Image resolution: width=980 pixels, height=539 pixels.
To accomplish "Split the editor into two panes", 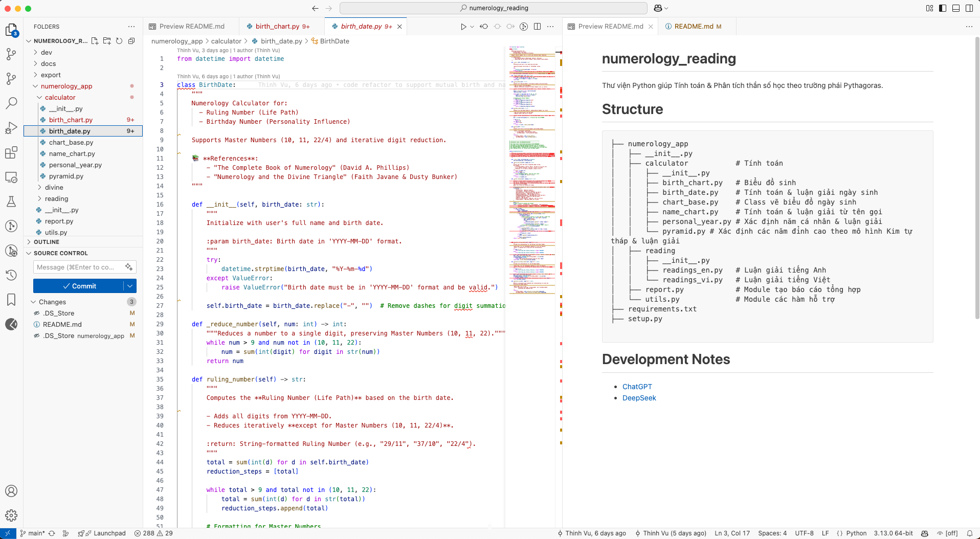I will pos(538,26).
